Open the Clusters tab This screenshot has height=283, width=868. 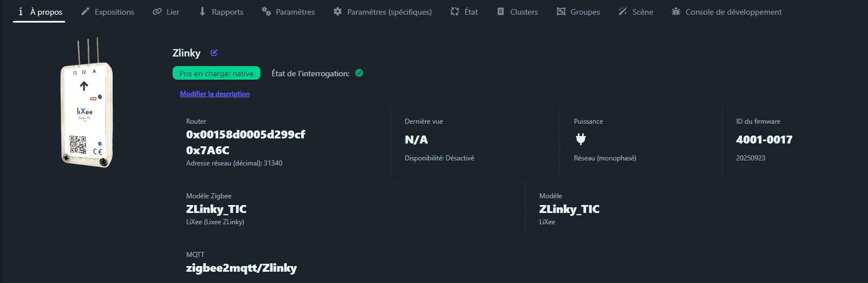click(517, 12)
